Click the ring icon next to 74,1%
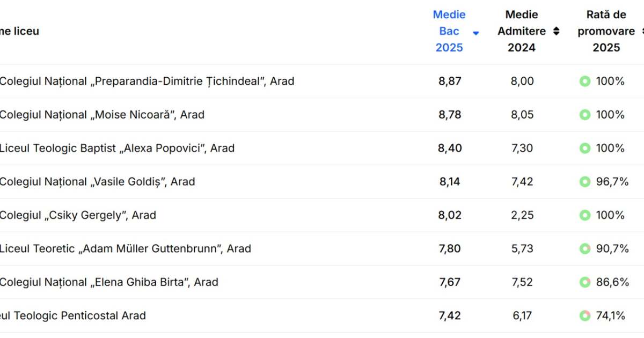Image resolution: width=644 pixels, height=338 pixels. pos(585,316)
